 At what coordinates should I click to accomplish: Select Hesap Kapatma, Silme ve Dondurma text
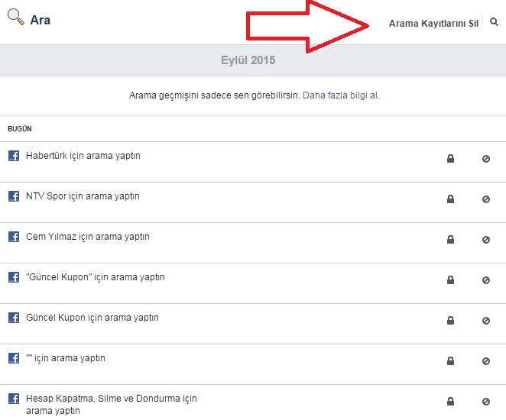[x=112, y=405]
